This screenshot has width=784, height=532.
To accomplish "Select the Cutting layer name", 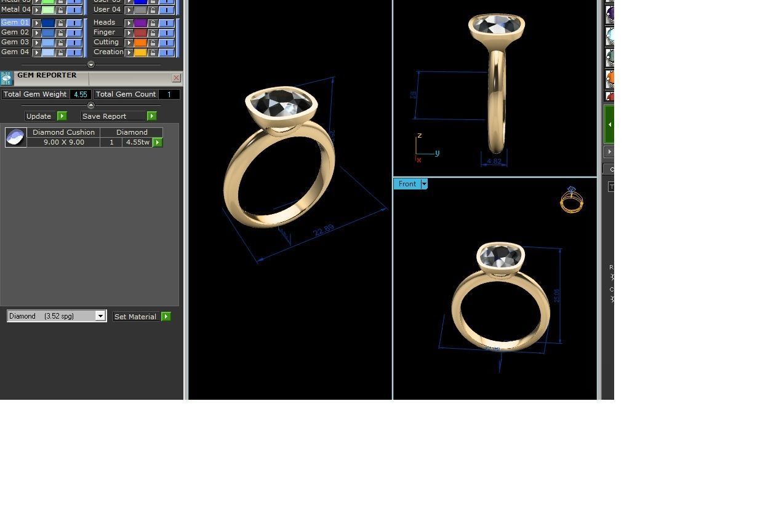I will coord(106,42).
